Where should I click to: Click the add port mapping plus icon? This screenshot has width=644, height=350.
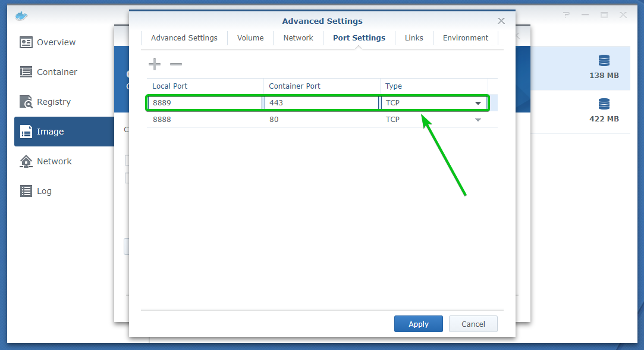click(x=155, y=64)
